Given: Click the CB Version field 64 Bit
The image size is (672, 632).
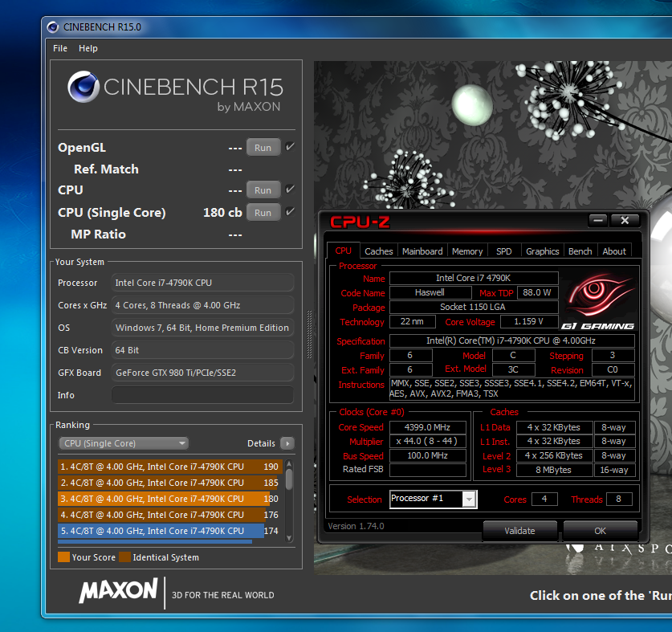Looking at the screenshot, I should coord(202,350).
